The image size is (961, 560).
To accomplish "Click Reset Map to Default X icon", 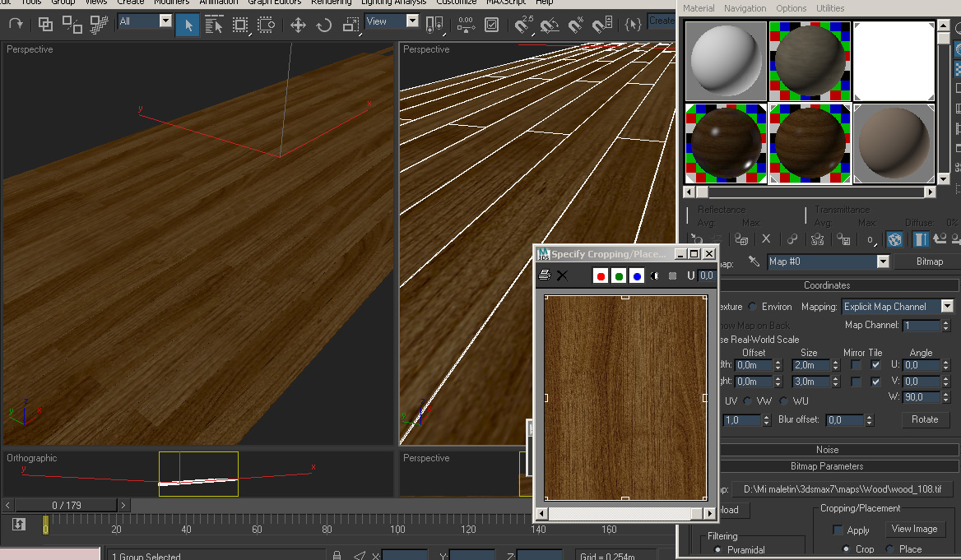I will [x=766, y=239].
